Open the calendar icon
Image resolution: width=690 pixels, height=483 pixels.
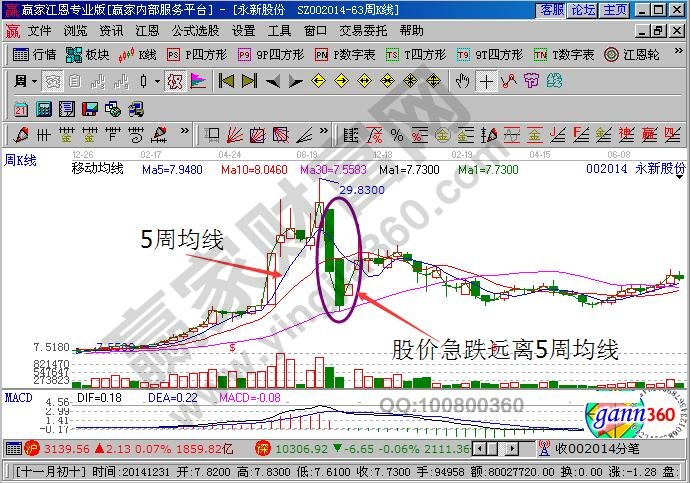(21, 109)
